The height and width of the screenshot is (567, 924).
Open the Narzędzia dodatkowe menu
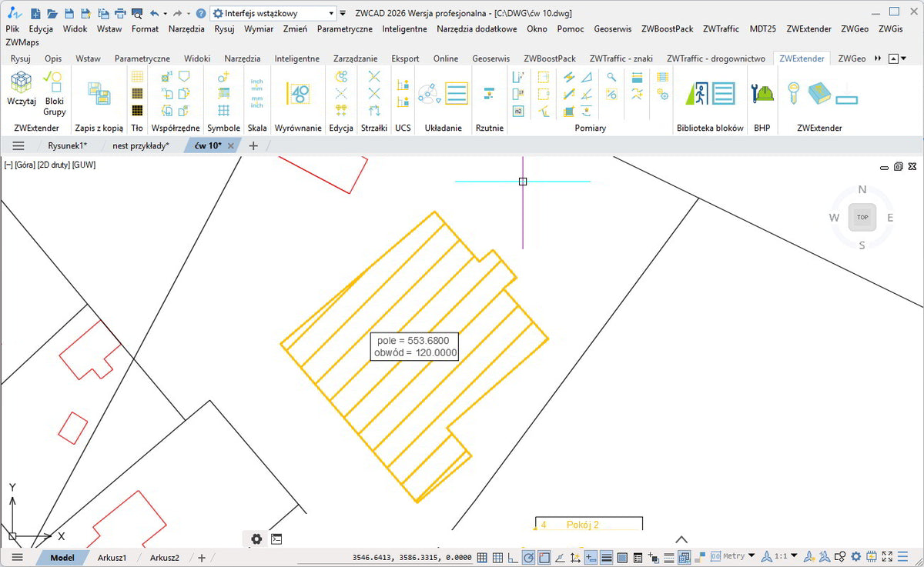point(477,28)
